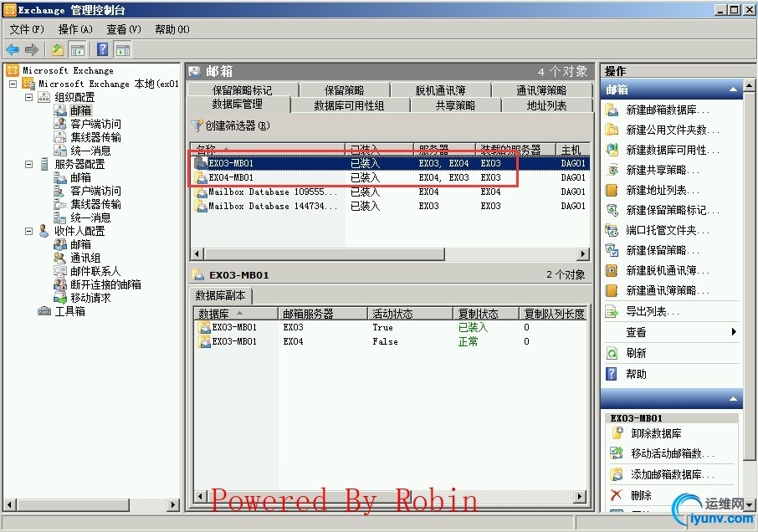Collapse the 服务器配置 tree node
This screenshot has width=758, height=532.
coord(29,164)
